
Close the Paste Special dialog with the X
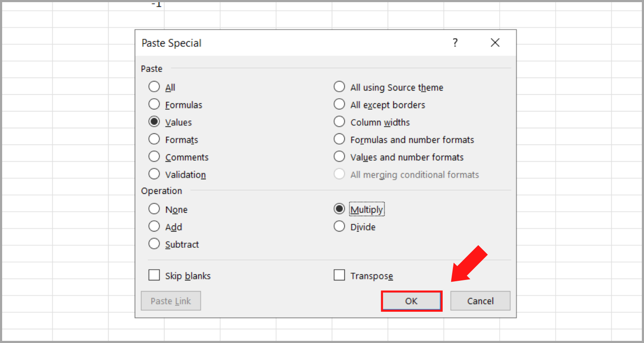point(495,43)
